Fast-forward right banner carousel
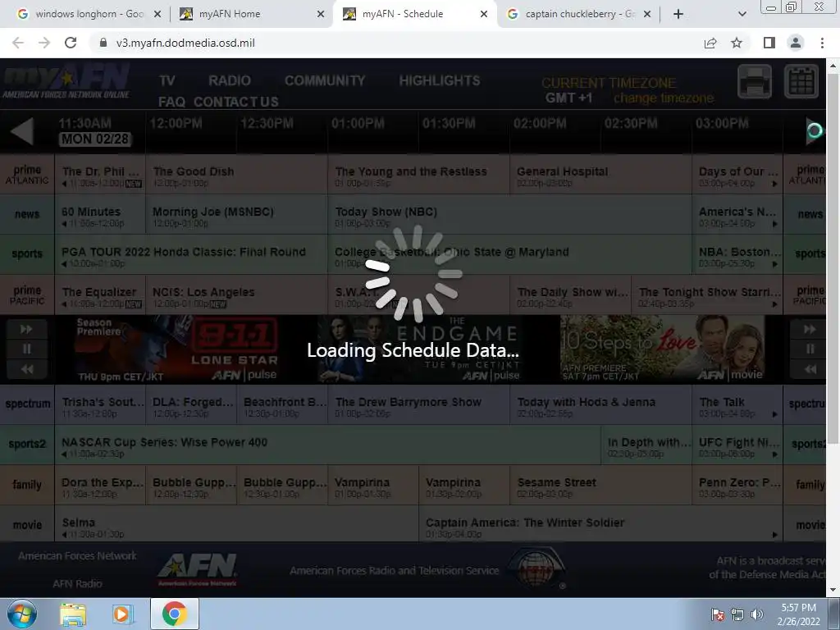Screen dimensions: 840x630 (810, 329)
